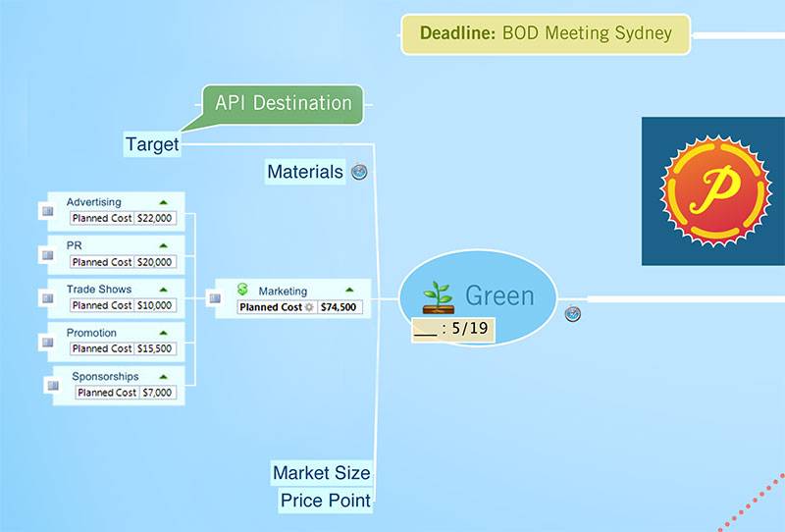Click the Marketing topic title

click(x=283, y=292)
